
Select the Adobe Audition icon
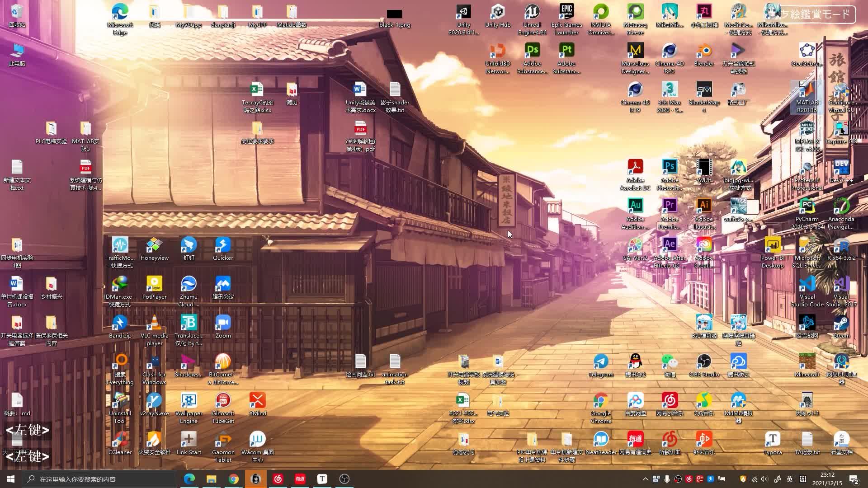(x=635, y=214)
